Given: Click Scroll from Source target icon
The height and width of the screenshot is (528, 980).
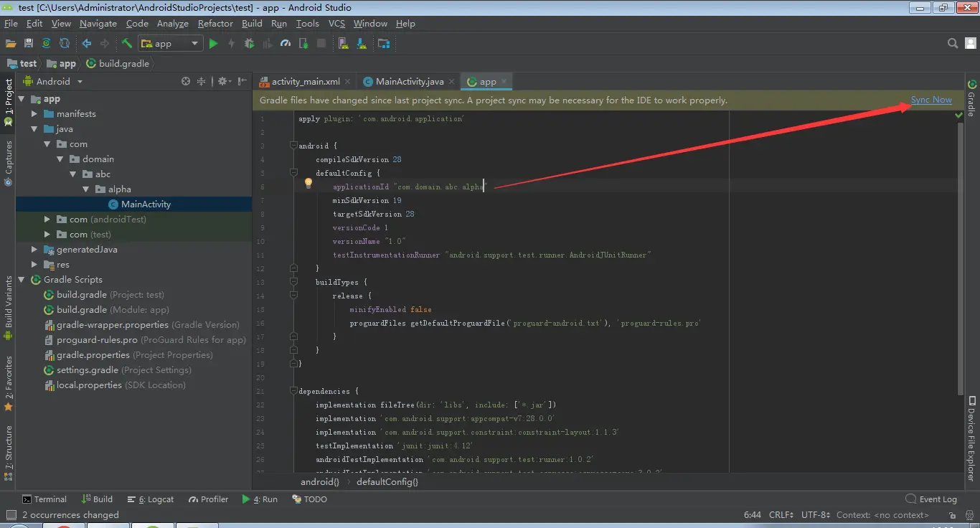Looking at the screenshot, I should [x=186, y=82].
